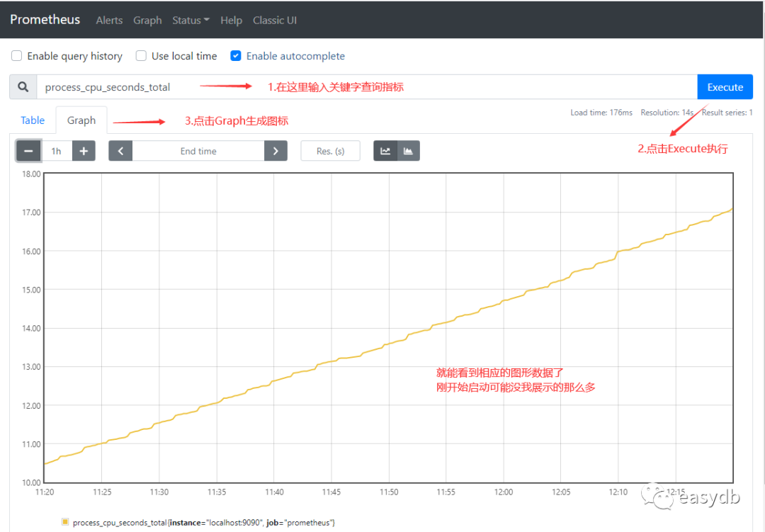Open the Alerts page link
Viewport: 765px width, 532px height.
(x=109, y=21)
